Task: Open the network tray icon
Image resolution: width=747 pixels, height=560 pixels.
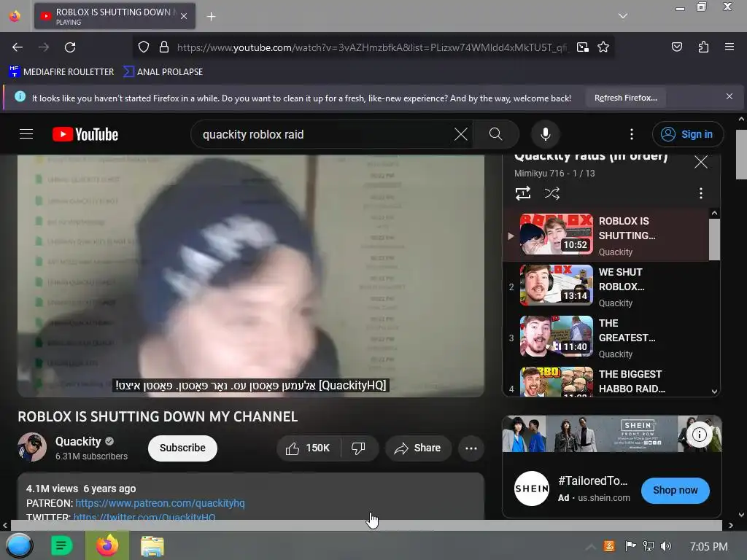Action: (x=648, y=546)
